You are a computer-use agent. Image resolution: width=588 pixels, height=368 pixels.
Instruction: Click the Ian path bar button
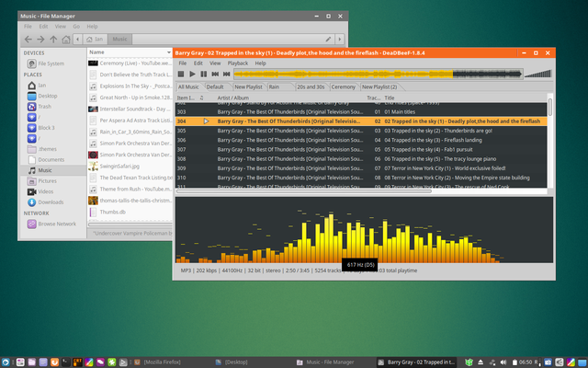point(95,39)
